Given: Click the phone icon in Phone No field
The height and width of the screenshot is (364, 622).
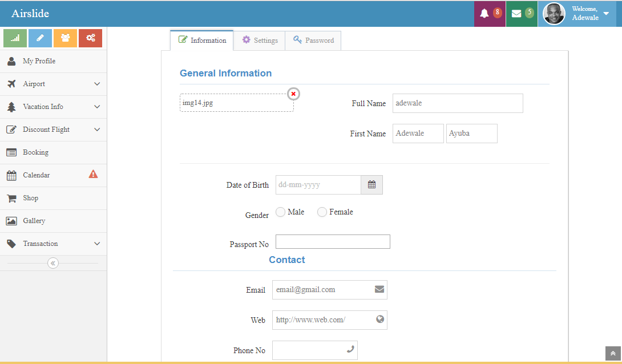Looking at the screenshot, I should 350,349.
